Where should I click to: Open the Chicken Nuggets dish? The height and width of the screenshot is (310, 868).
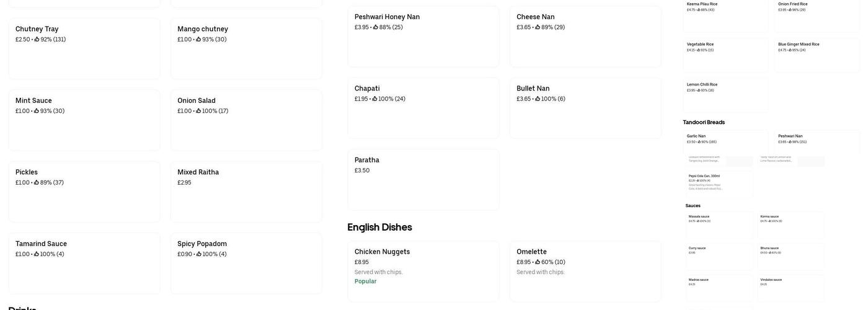click(423, 271)
